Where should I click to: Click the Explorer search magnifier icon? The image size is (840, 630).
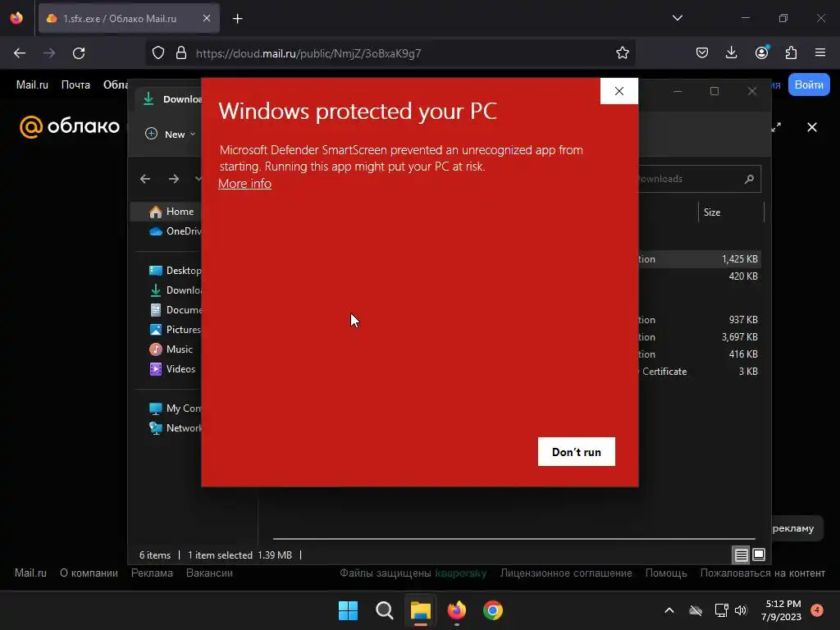tap(749, 179)
